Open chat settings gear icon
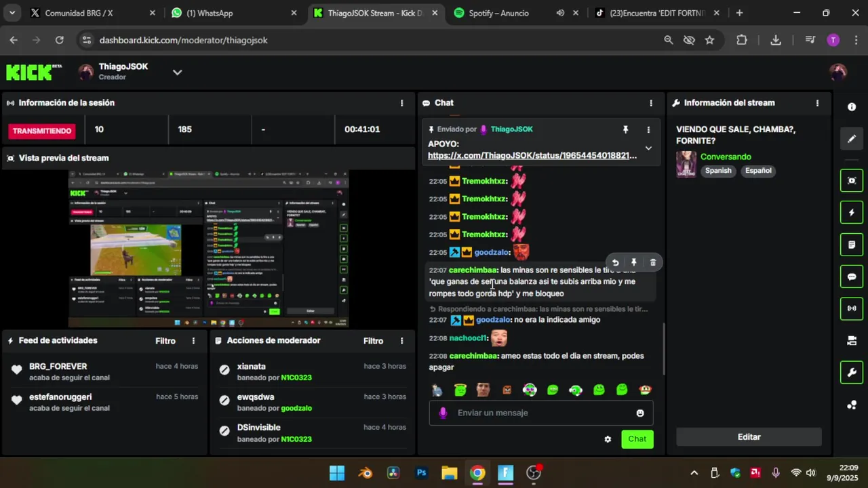The width and height of the screenshot is (868, 488). [x=608, y=439]
